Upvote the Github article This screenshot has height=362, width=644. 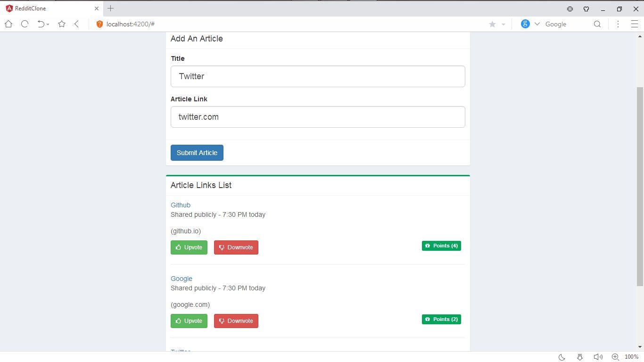[x=189, y=247]
